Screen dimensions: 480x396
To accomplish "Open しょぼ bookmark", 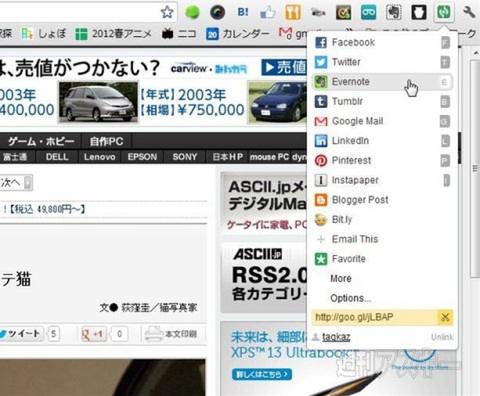I will click(44, 34).
